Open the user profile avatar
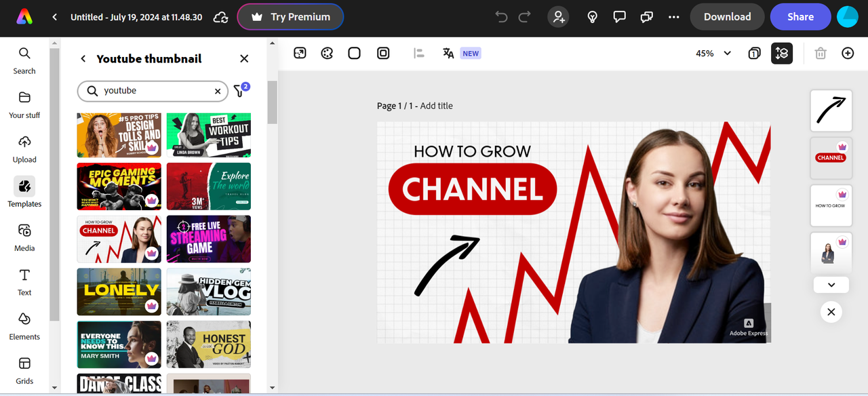This screenshot has width=868, height=396. coord(848,17)
